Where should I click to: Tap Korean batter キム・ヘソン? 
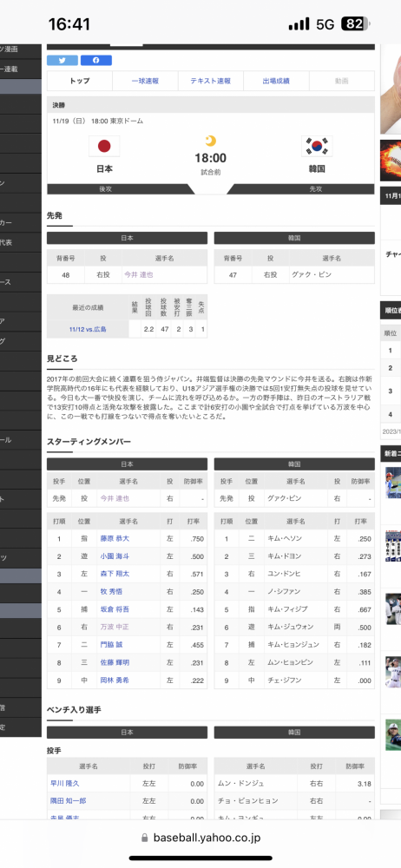286,538
